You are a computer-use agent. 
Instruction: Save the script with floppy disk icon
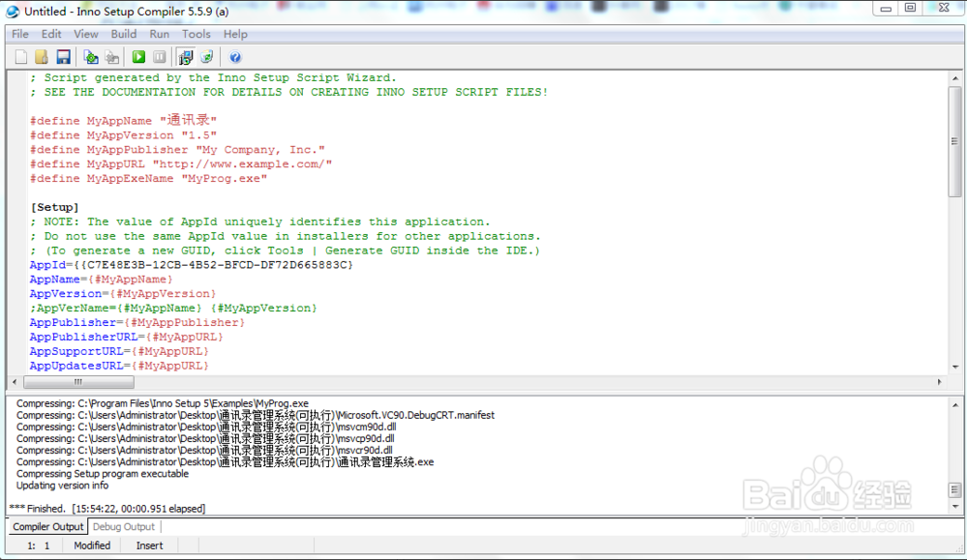[x=63, y=57]
